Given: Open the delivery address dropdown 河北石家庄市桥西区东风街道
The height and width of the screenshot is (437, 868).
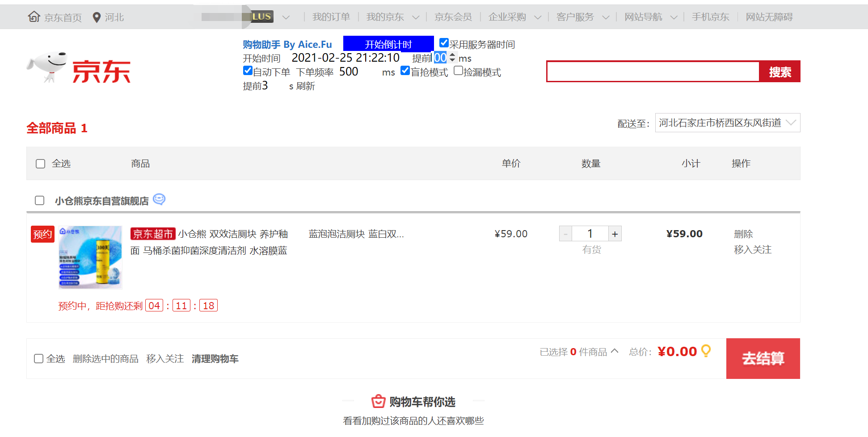Looking at the screenshot, I should (x=728, y=123).
